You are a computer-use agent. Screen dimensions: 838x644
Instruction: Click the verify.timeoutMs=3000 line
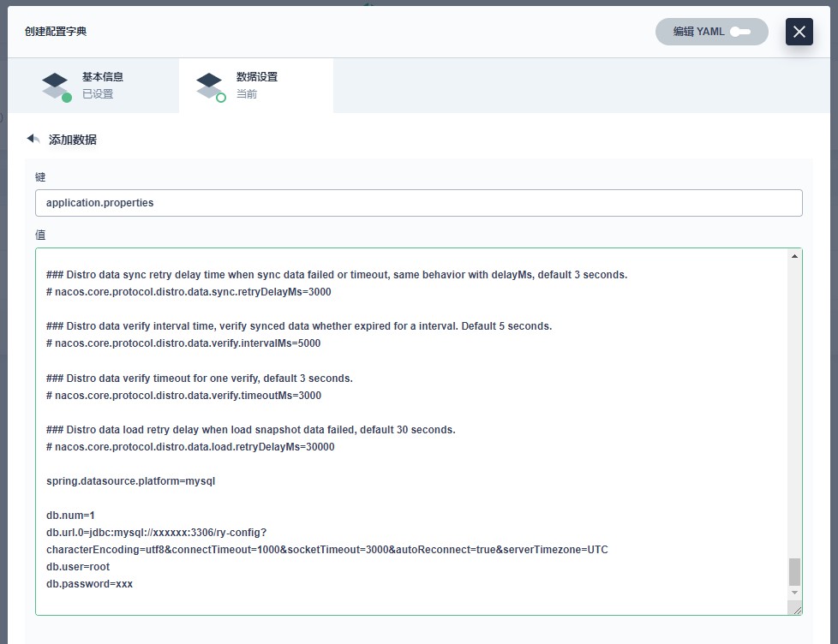pyautogui.click(x=184, y=396)
